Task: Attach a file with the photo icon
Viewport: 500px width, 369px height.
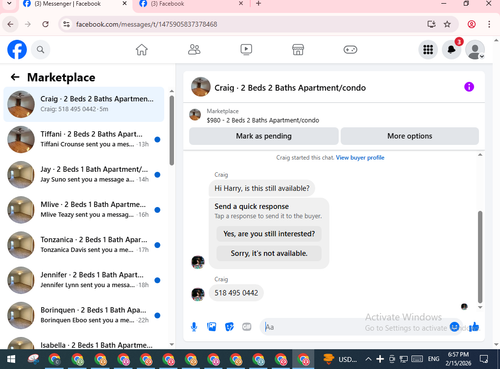Action: click(212, 327)
